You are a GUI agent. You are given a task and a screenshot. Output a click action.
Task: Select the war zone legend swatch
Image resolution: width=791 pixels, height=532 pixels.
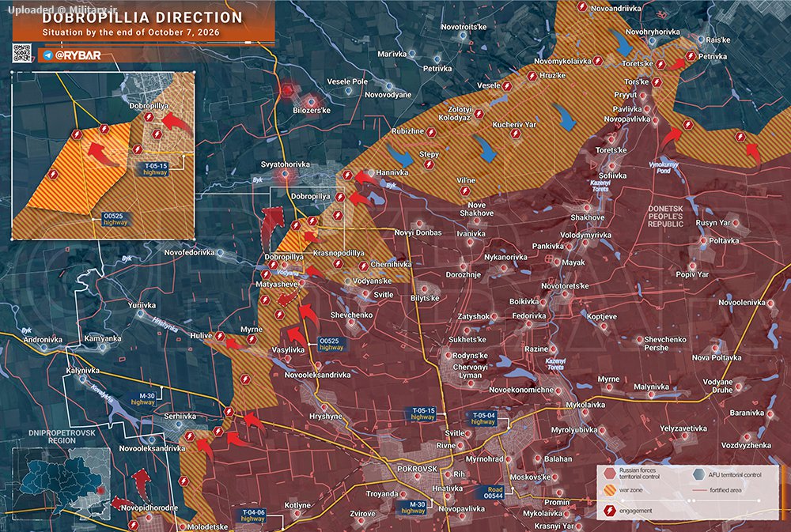click(x=609, y=490)
